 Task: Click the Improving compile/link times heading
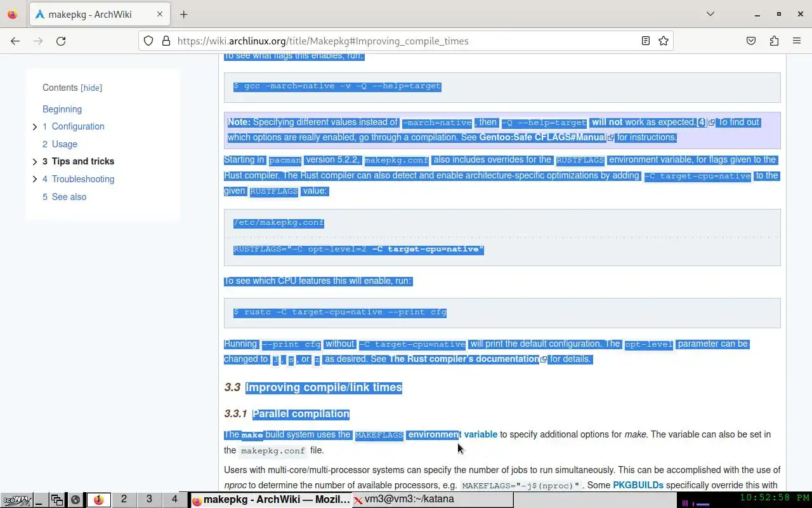(324, 387)
